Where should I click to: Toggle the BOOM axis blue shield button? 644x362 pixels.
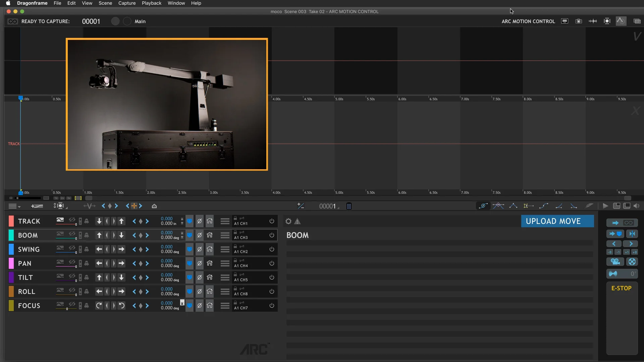pyautogui.click(x=190, y=235)
